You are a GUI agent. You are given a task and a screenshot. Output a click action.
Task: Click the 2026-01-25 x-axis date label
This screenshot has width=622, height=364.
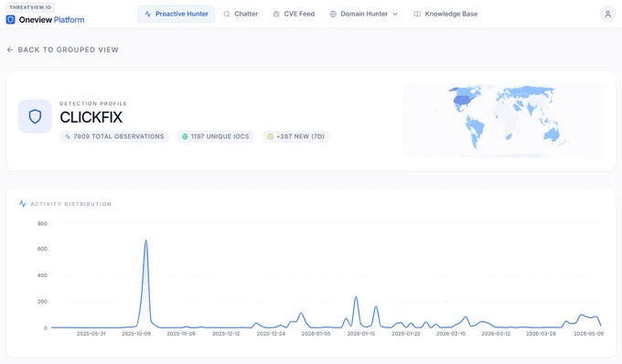coord(406,334)
